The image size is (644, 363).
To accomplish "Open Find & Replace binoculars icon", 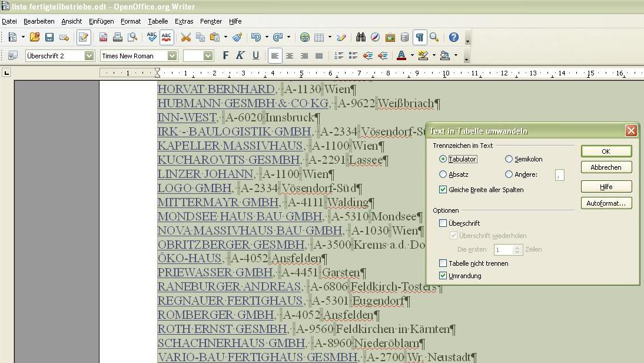I will tap(361, 37).
